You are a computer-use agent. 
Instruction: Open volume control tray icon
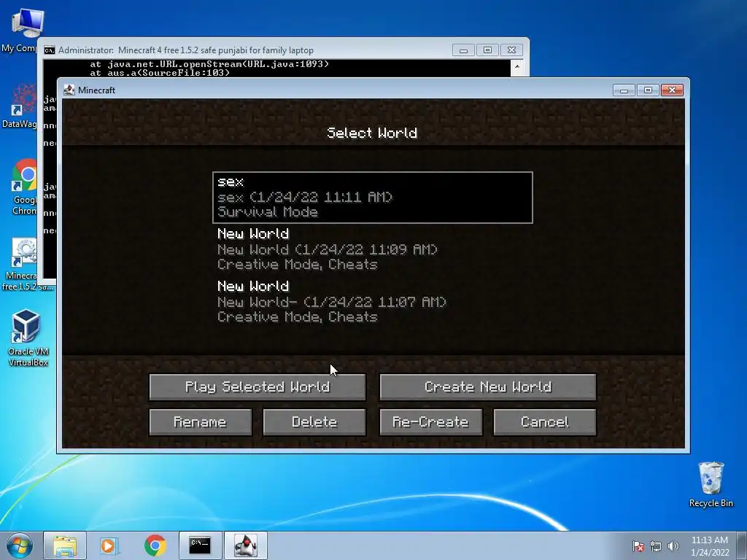[673, 546]
